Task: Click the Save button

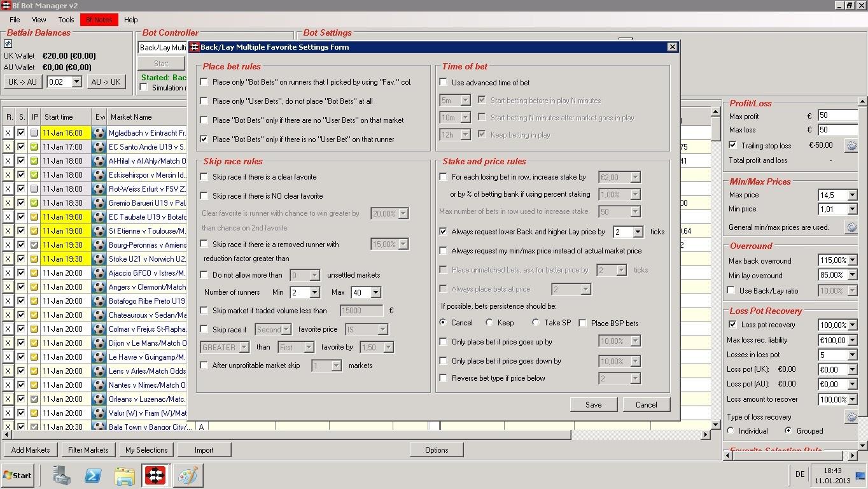Action: (x=593, y=404)
